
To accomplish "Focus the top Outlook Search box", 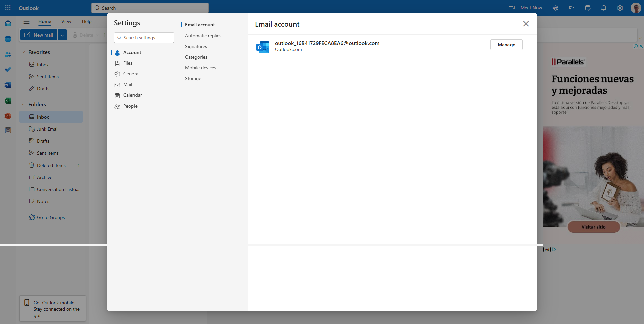I will coord(150,8).
